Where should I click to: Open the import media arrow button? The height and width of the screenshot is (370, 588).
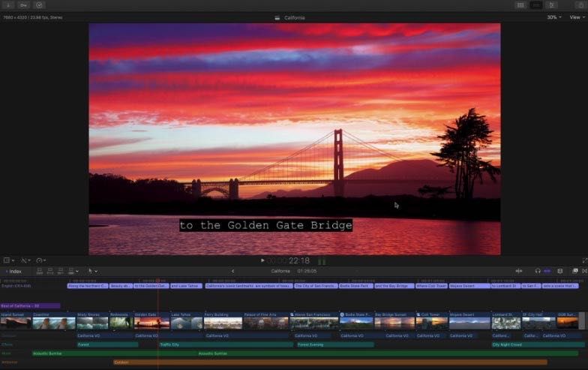click(7, 5)
